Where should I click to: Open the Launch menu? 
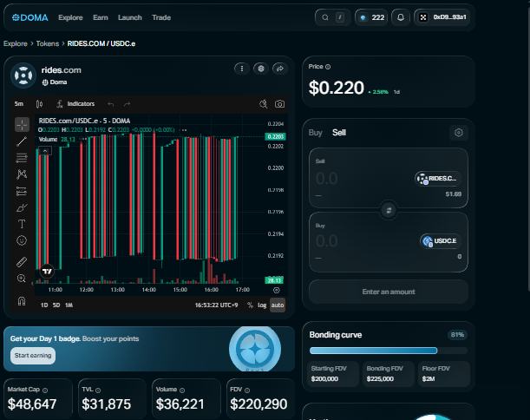coord(130,17)
